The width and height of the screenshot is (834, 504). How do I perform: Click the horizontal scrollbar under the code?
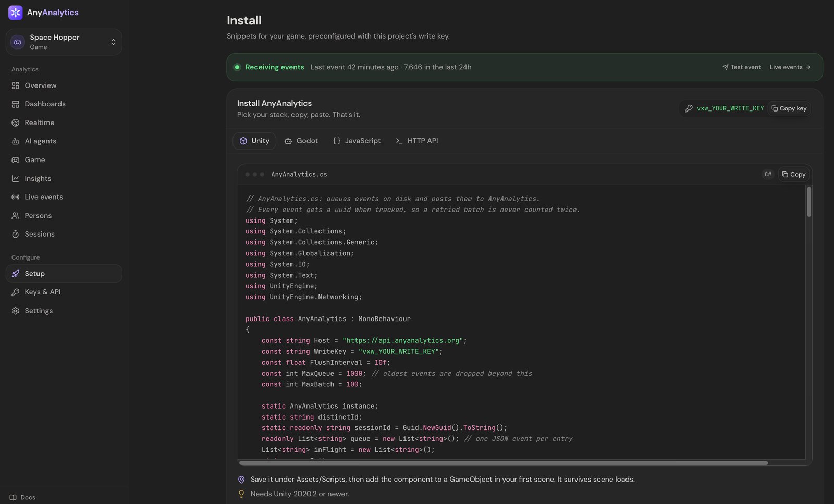pyautogui.click(x=504, y=463)
